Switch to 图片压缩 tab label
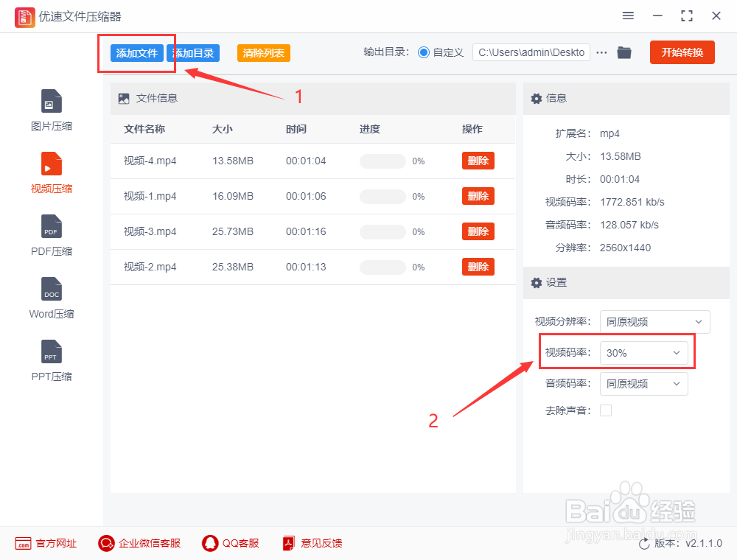This screenshot has height=560, width=737. [x=52, y=126]
